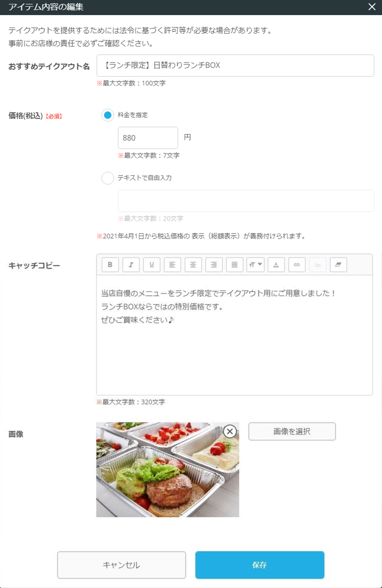Screen dimensions: 382x588
Task: Clear formatting with the eraser icon
Action: 338,264
